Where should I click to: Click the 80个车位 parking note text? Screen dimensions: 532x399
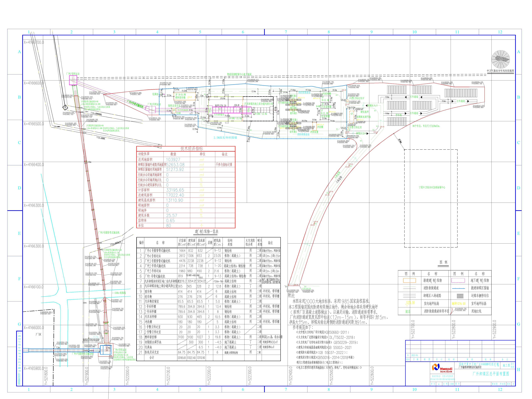pyautogui.click(x=426, y=126)
